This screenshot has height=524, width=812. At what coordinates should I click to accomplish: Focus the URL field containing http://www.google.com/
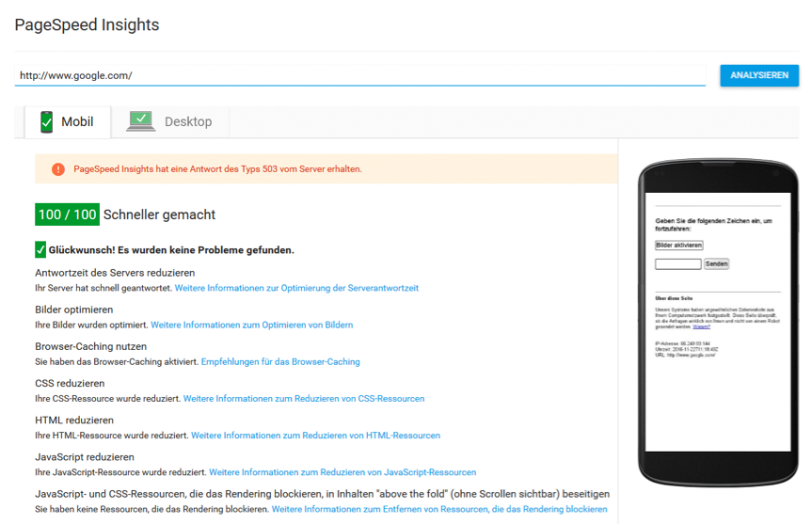point(360,75)
